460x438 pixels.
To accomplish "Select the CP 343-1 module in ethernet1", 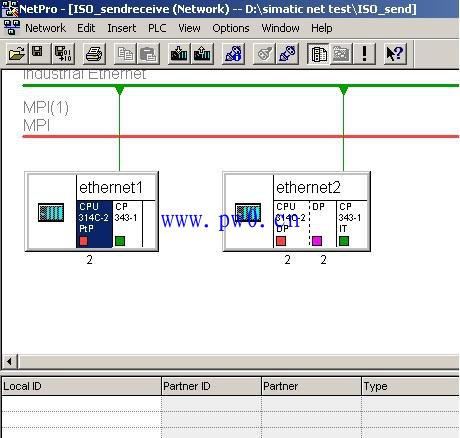I will pos(128,224).
